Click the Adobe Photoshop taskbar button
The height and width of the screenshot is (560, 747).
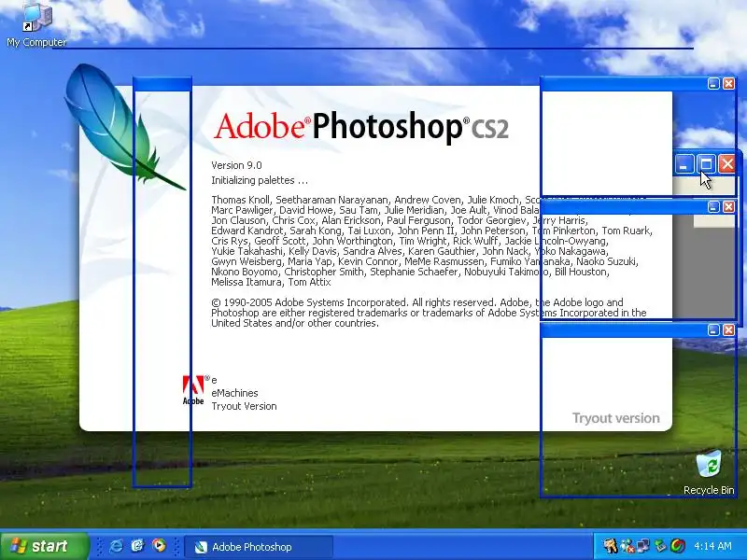point(259,547)
